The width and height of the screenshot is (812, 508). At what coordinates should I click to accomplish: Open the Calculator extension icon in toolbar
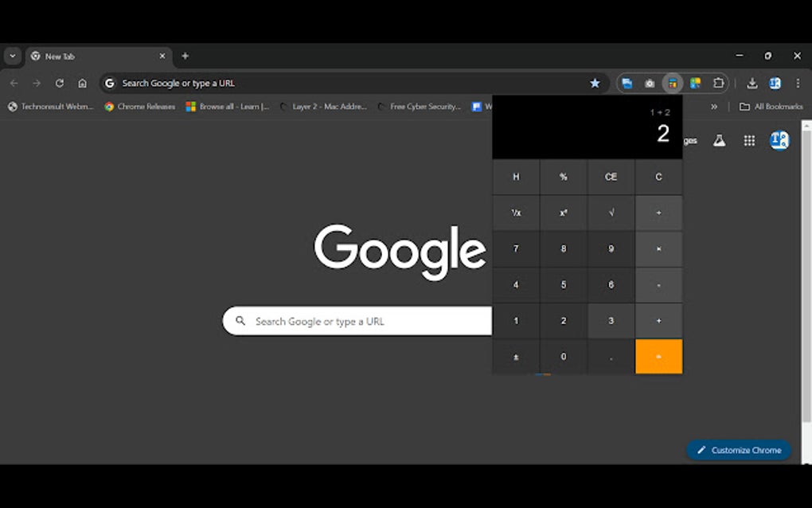pos(673,83)
